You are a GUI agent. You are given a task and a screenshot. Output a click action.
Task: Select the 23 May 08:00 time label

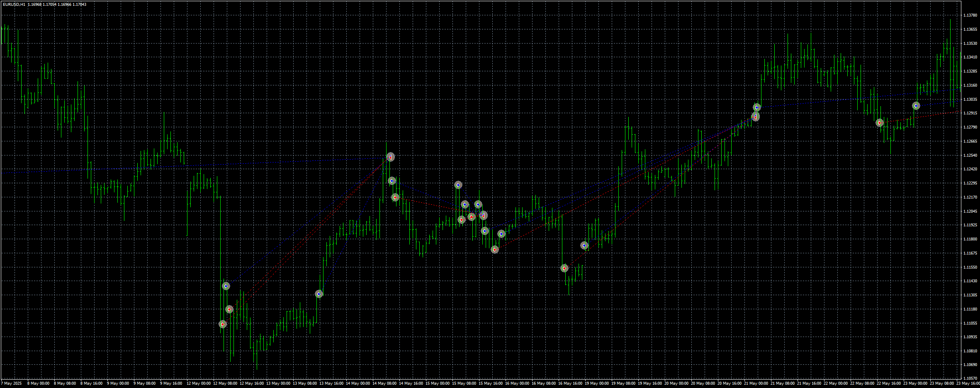coord(941,383)
